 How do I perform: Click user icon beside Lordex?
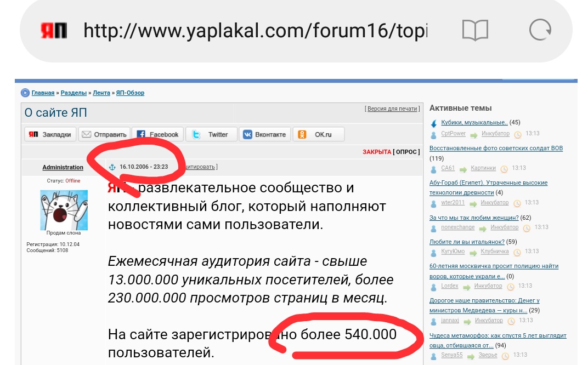[433, 287]
